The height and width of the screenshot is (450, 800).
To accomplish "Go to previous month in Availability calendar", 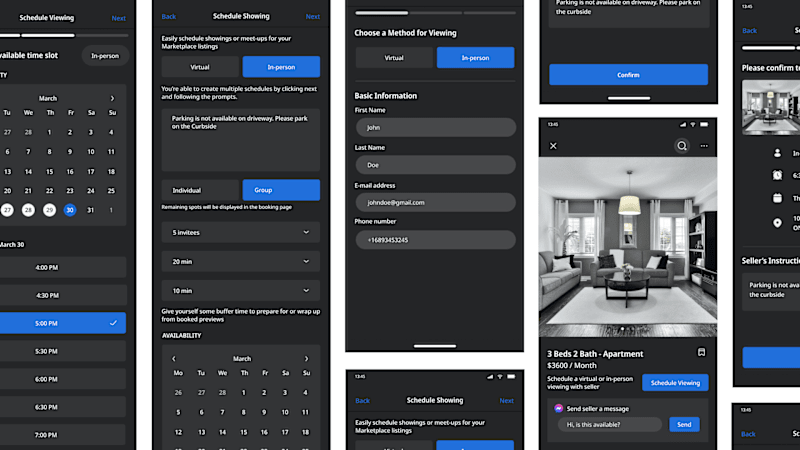I will 174,359.
